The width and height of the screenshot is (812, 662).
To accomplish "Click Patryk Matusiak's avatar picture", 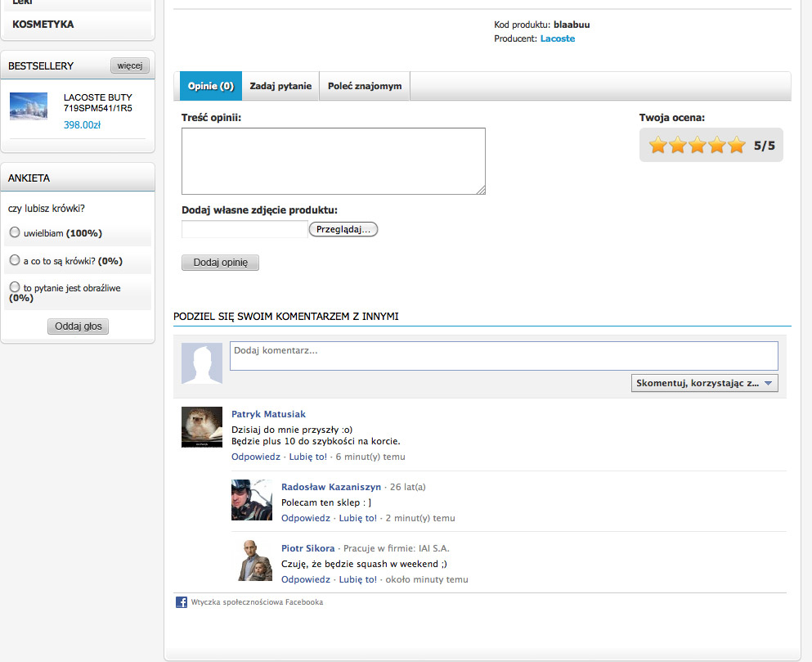I will pos(201,426).
